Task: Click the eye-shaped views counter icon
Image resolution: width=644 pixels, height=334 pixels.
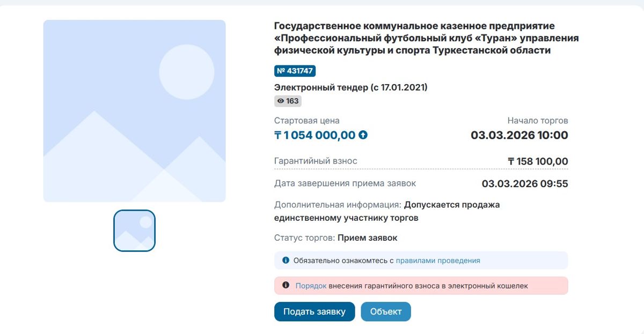Action: point(280,101)
